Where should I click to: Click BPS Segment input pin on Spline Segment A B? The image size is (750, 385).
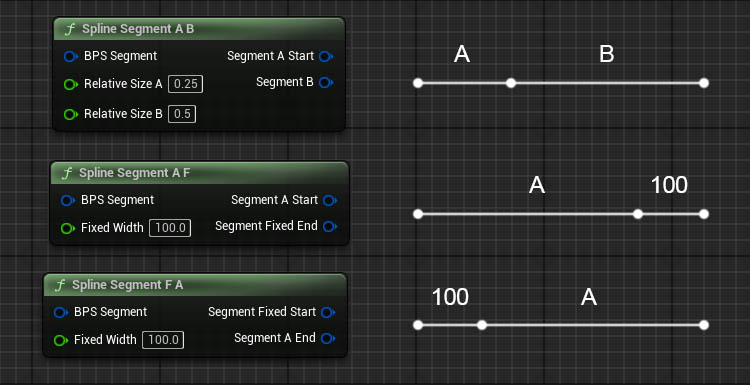pos(71,56)
